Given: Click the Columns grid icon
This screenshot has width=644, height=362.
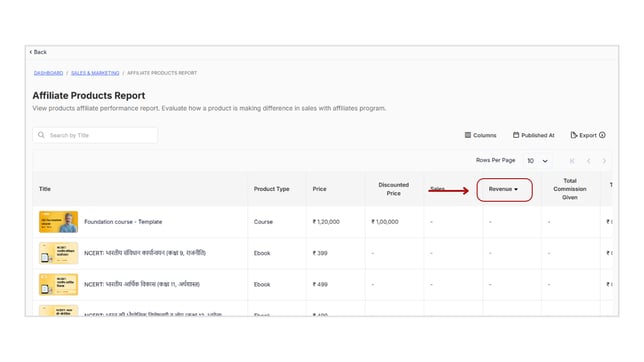Looking at the screenshot, I should coord(467,135).
